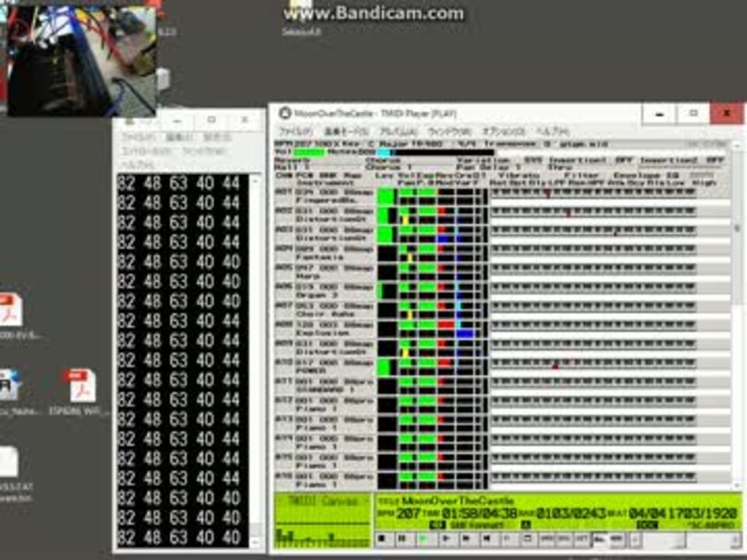Click the bar 0103/0243 counter
747x560 pixels.
pyautogui.click(x=570, y=513)
